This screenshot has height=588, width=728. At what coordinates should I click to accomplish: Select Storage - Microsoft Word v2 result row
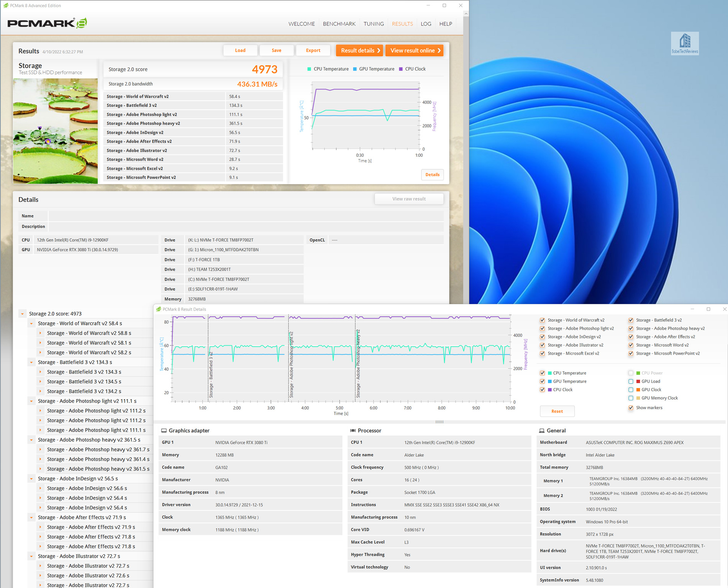[193, 159]
